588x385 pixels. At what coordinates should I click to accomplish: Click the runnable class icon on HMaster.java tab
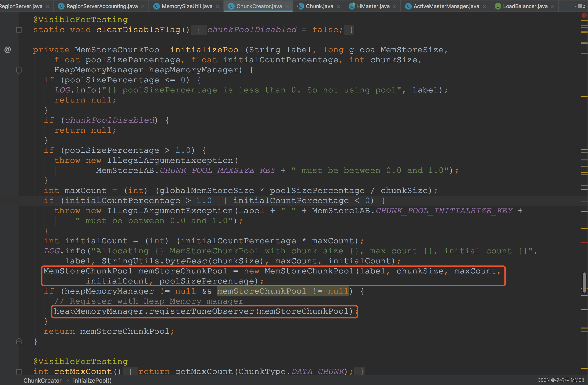pos(352,6)
